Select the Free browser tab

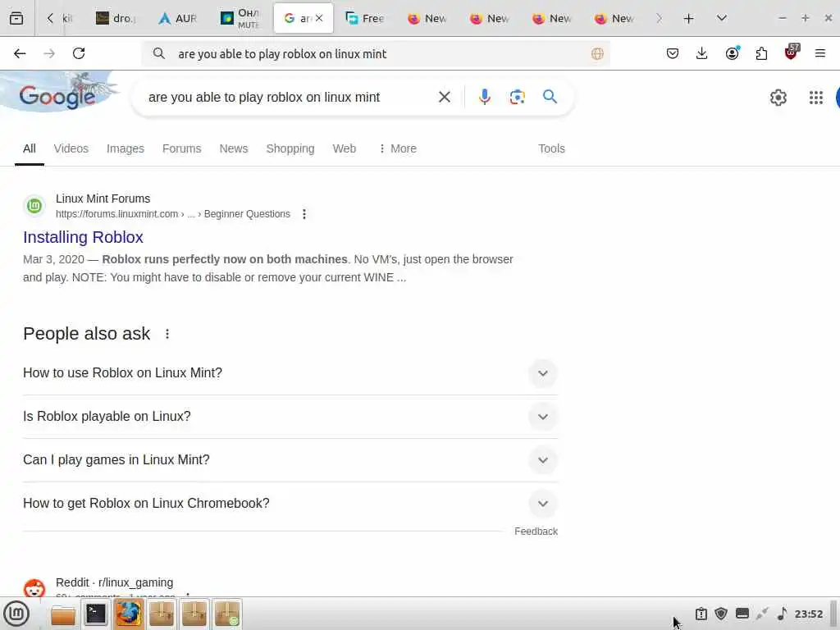pos(365,18)
